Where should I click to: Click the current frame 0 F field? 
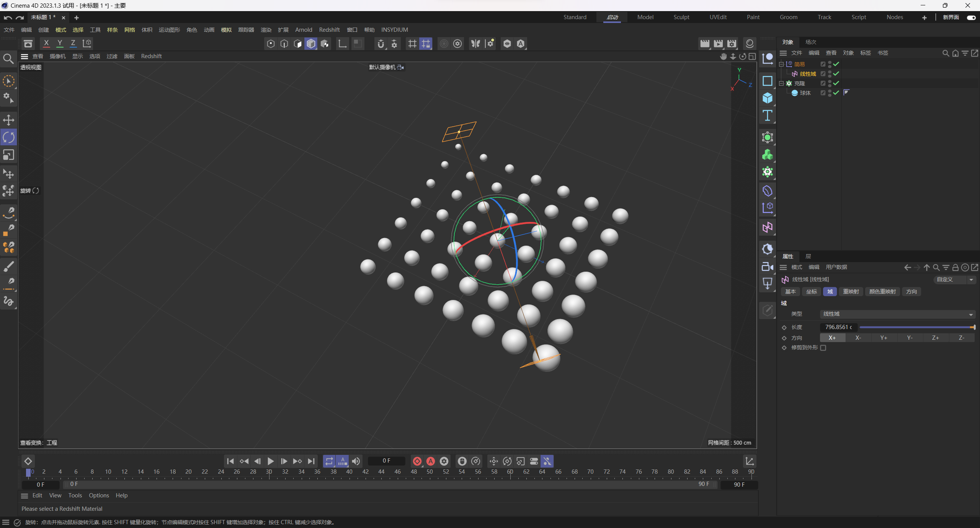pos(387,461)
